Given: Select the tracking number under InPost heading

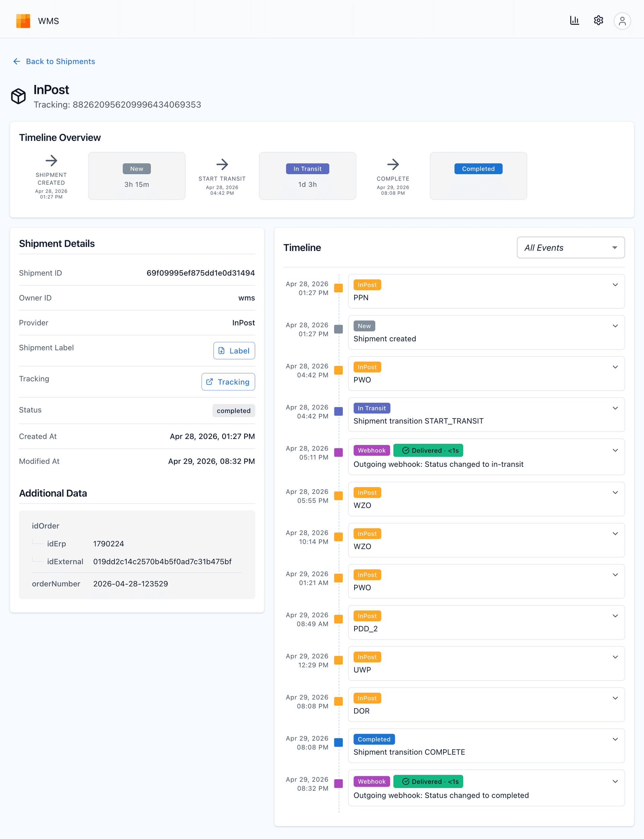Looking at the screenshot, I should (x=137, y=104).
